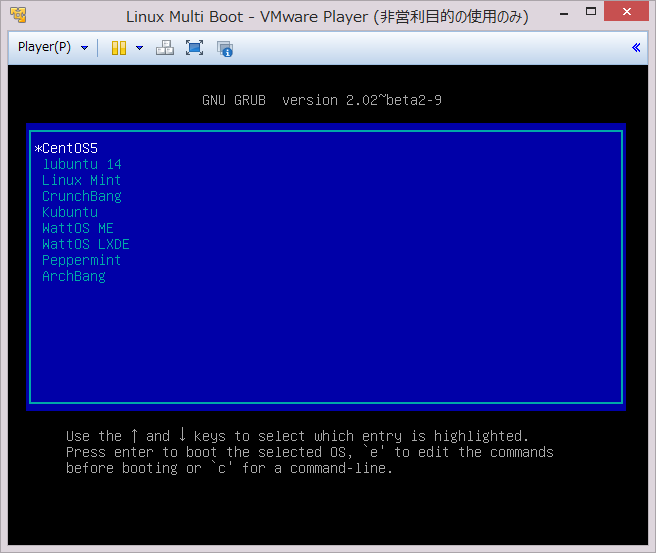This screenshot has height=553, width=656.
Task: Open the Unity mode icon
Action: click(225, 49)
